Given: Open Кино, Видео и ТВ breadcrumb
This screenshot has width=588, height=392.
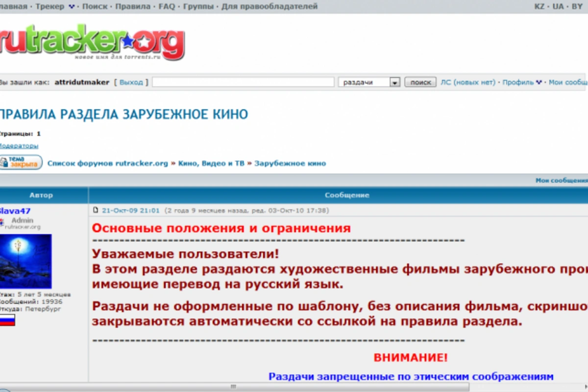Looking at the screenshot, I should [x=211, y=163].
